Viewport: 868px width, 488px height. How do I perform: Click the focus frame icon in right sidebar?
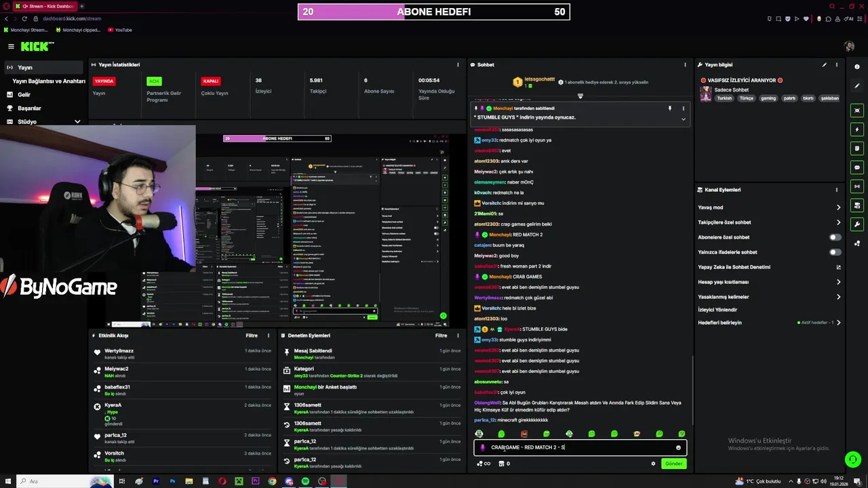pyautogui.click(x=857, y=110)
